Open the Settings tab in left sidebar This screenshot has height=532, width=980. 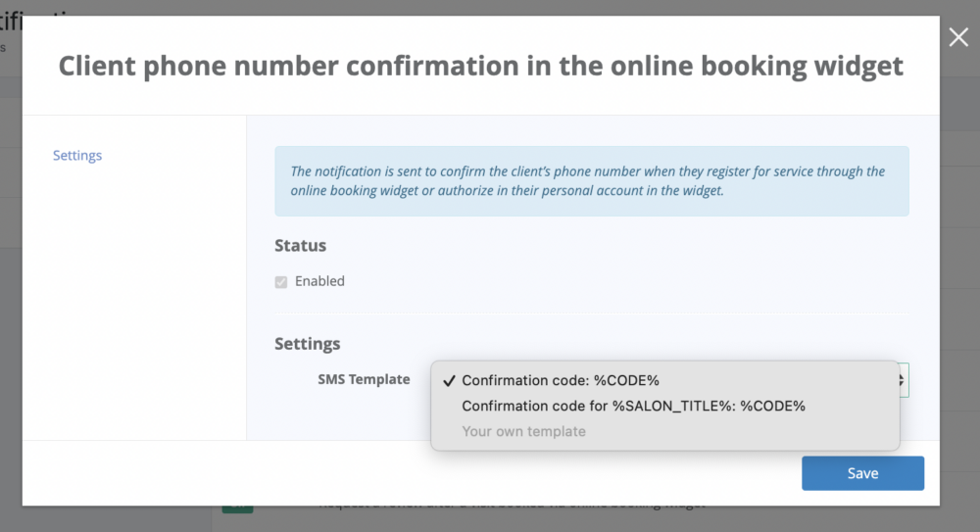point(77,155)
